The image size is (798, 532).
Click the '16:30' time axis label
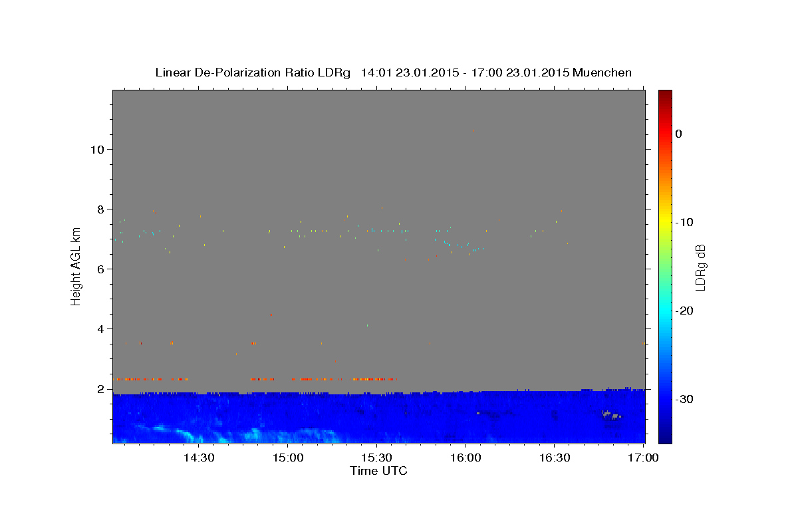555,458
